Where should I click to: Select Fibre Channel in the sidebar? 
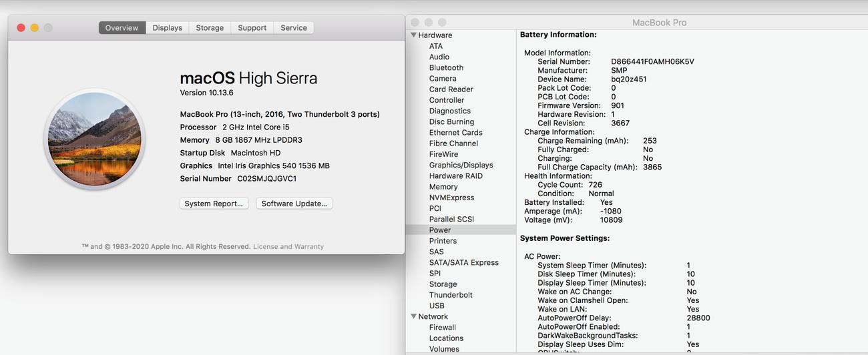point(454,143)
